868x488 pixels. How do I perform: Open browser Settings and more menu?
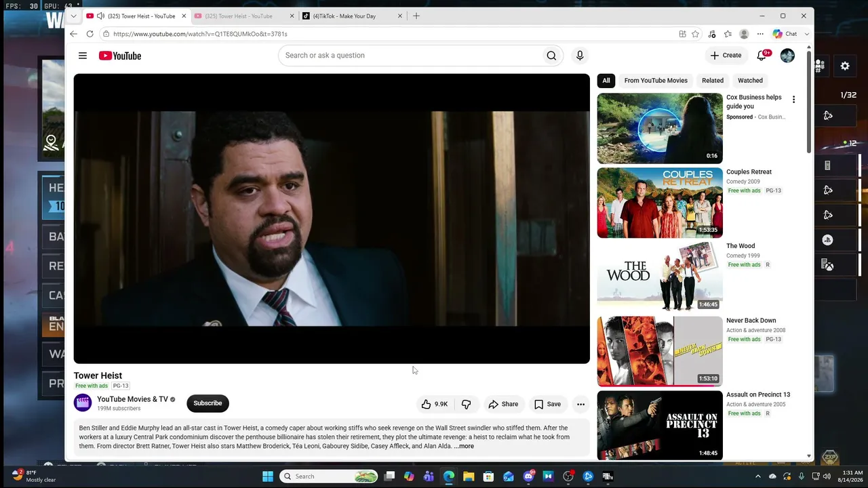tap(760, 34)
